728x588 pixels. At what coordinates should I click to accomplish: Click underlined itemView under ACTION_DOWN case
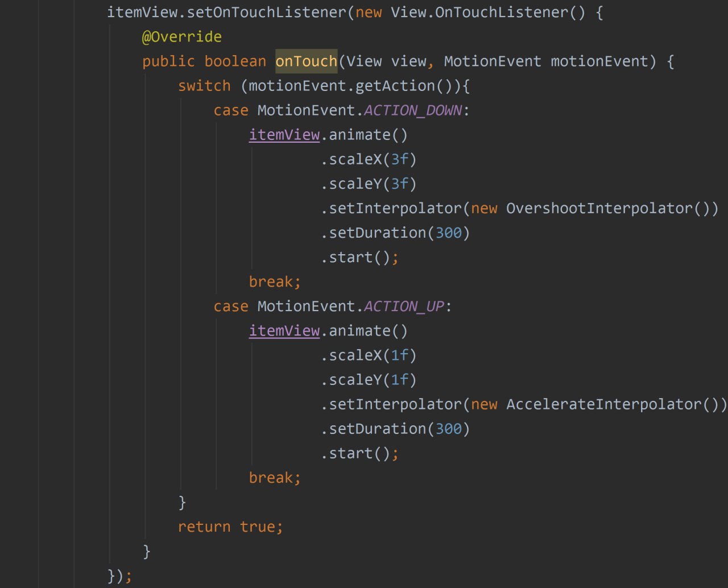click(284, 135)
